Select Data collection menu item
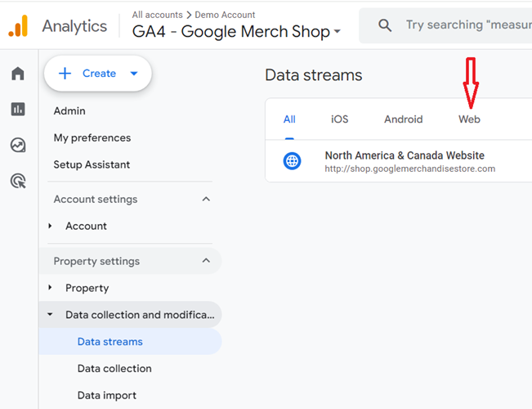 pyautogui.click(x=114, y=369)
